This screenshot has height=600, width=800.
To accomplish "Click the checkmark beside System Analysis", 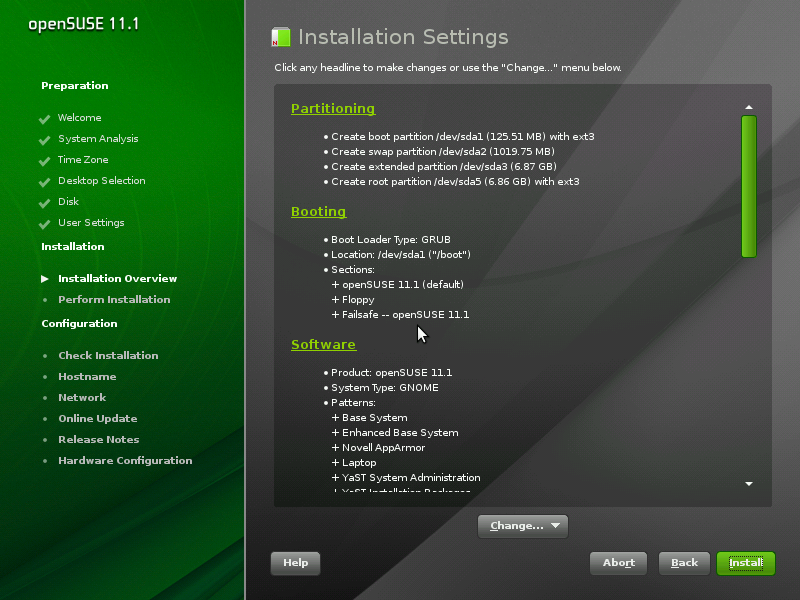I will pyautogui.click(x=45, y=140).
